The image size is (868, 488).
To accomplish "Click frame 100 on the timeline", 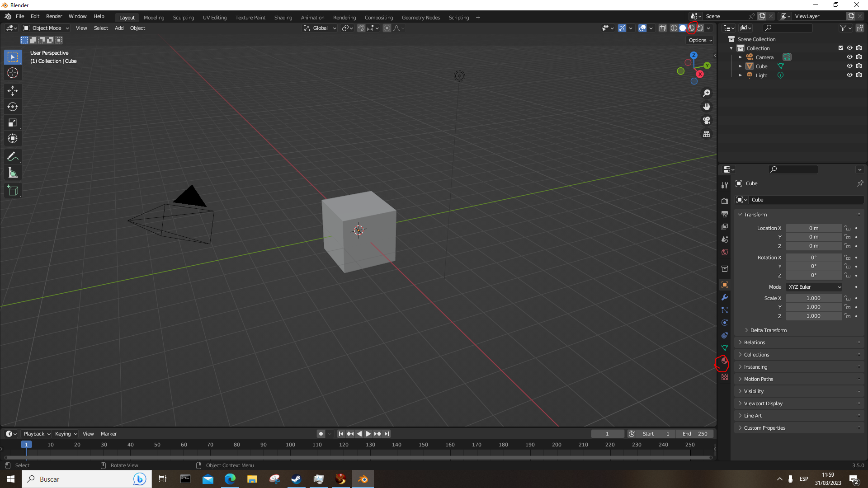I will 290,445.
